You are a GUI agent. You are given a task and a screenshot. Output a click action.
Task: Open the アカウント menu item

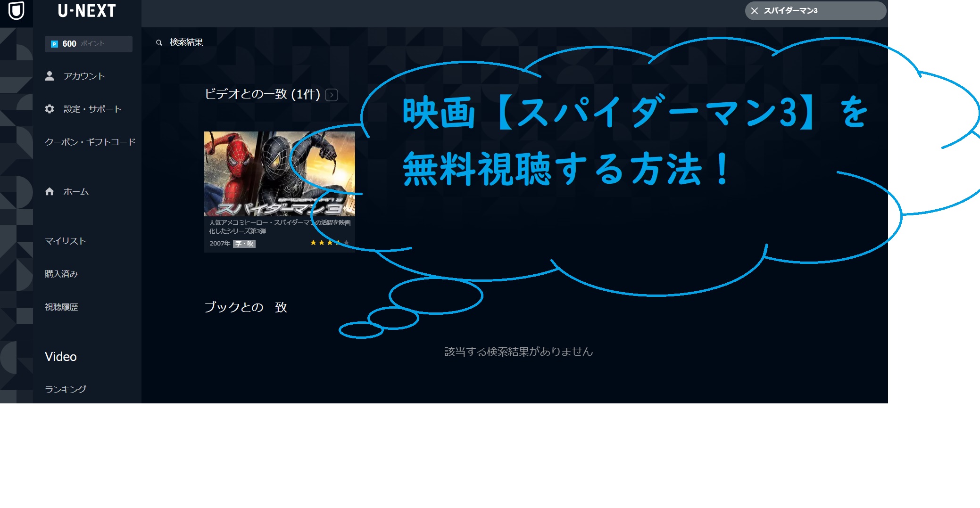[84, 76]
